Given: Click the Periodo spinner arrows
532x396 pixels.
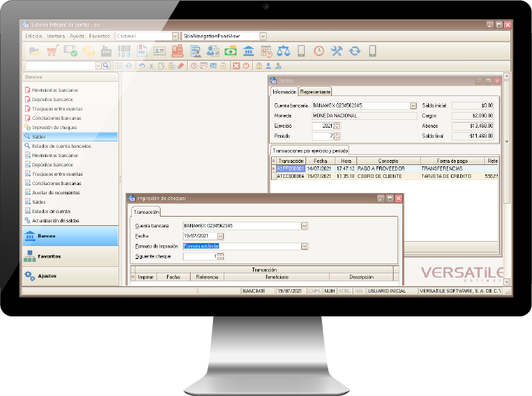Looking at the screenshot, I should 336,136.
